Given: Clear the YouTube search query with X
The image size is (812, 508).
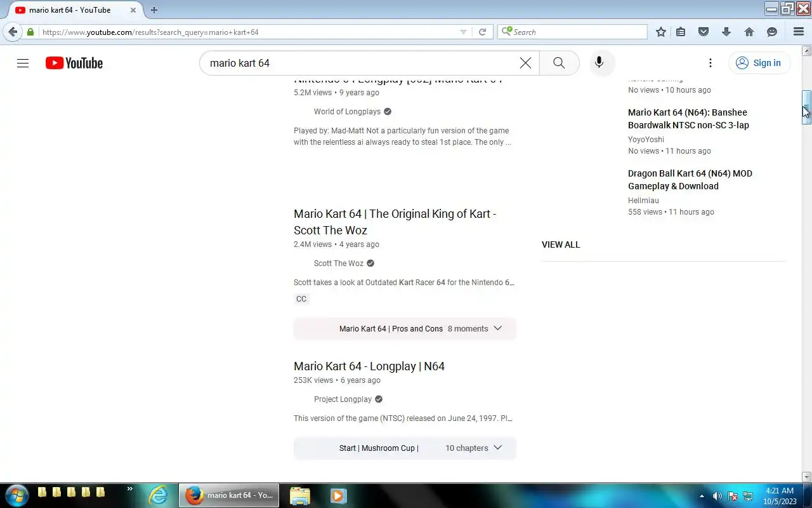Looking at the screenshot, I should coord(525,63).
